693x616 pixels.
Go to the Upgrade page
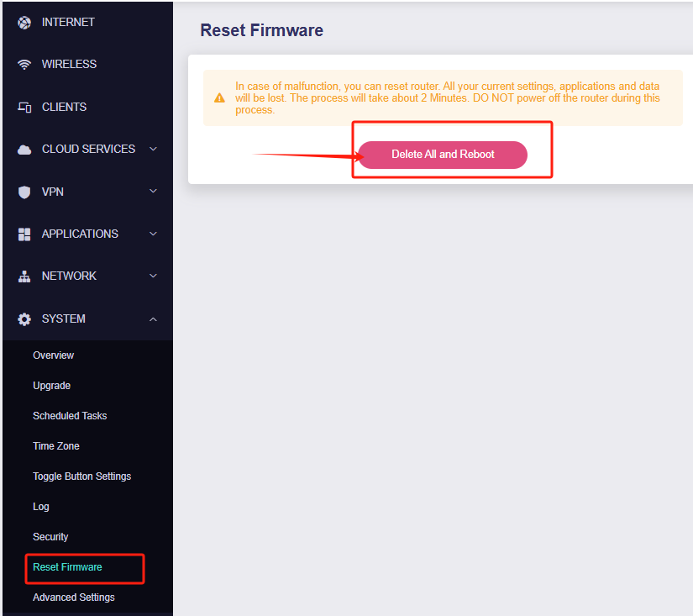(x=52, y=386)
